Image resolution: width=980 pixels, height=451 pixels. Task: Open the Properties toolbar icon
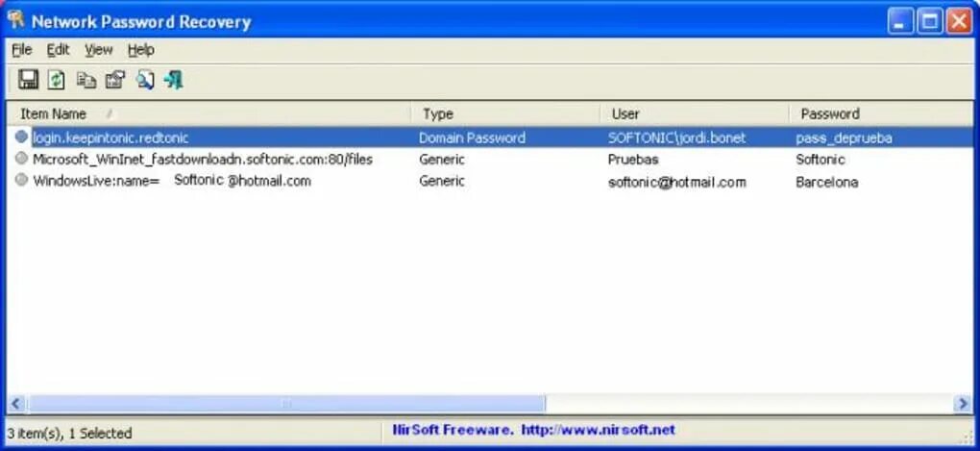115,80
